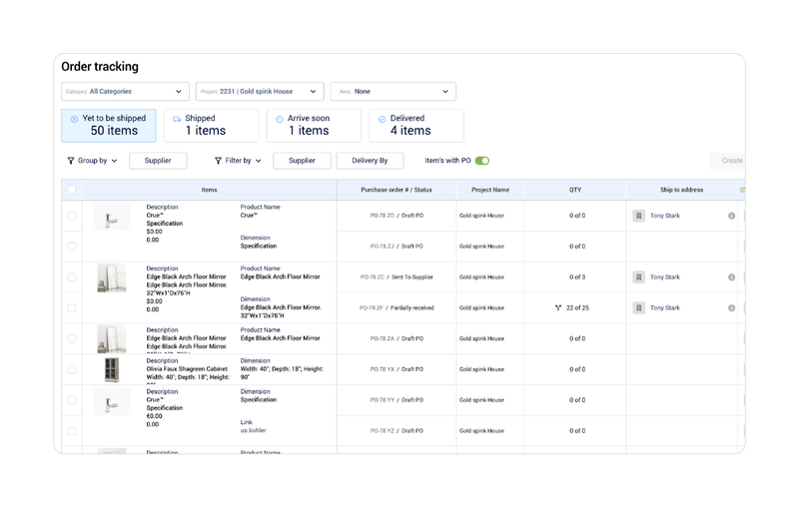This screenshot has width=799, height=532.
Task: Select the Yet to be shipped 50 items tab
Action: click(x=109, y=125)
